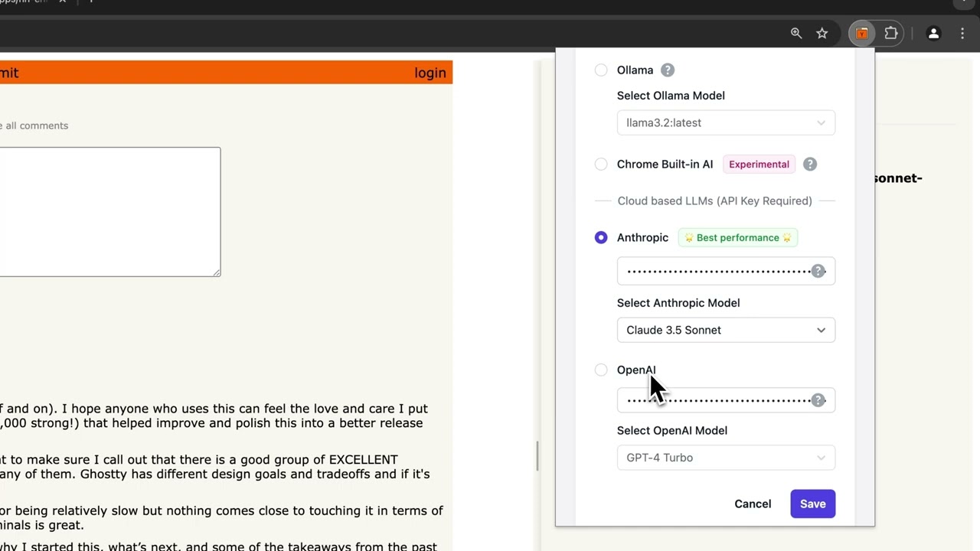Open the GPT-4 Turbo model dropdown
Image resolution: width=980 pixels, height=551 pixels.
pyautogui.click(x=726, y=458)
